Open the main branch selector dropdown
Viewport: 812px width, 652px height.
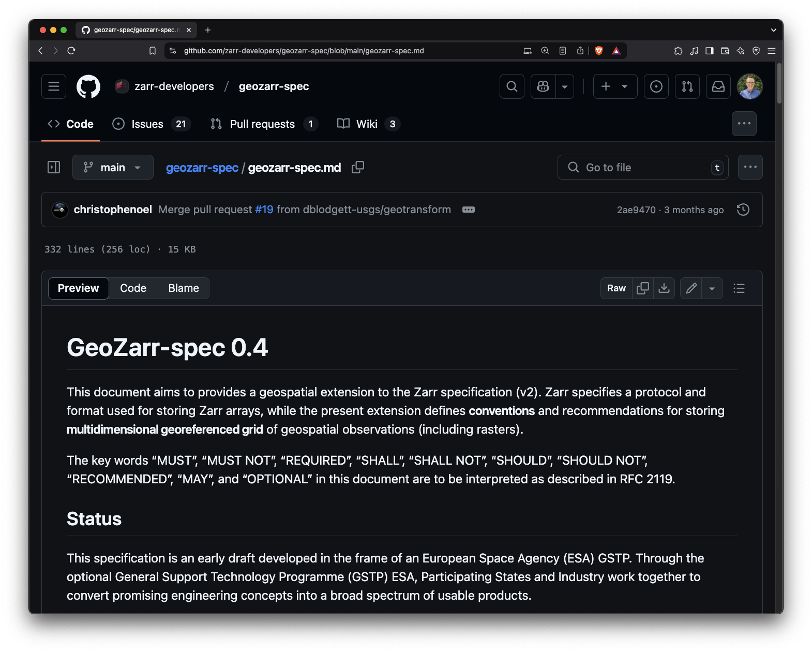113,167
